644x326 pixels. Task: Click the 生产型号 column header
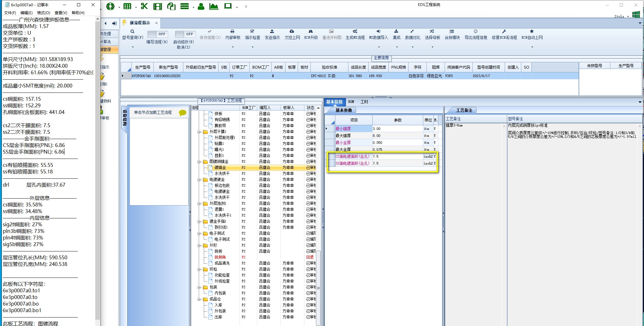pos(142,67)
